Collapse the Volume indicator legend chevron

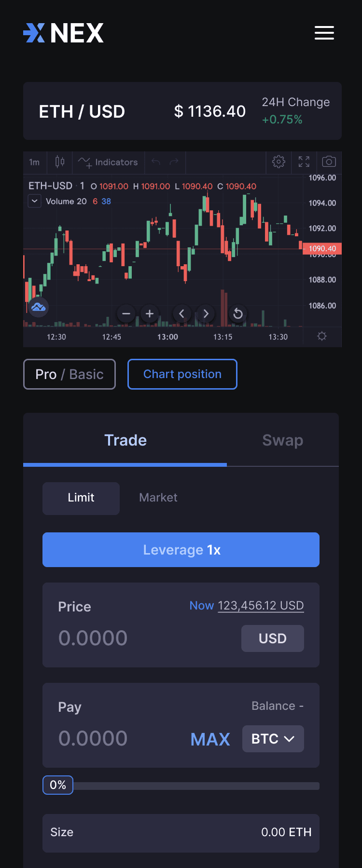pos(35,201)
